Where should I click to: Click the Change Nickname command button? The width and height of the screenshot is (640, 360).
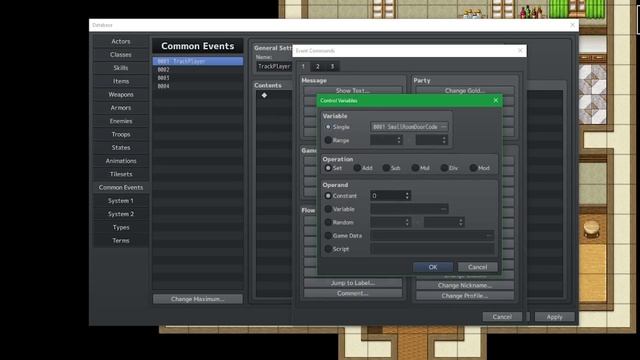pos(464,285)
